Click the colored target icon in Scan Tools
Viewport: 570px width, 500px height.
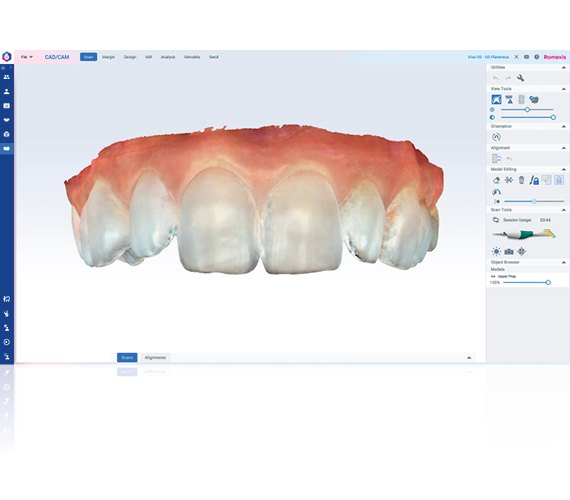coord(522,251)
